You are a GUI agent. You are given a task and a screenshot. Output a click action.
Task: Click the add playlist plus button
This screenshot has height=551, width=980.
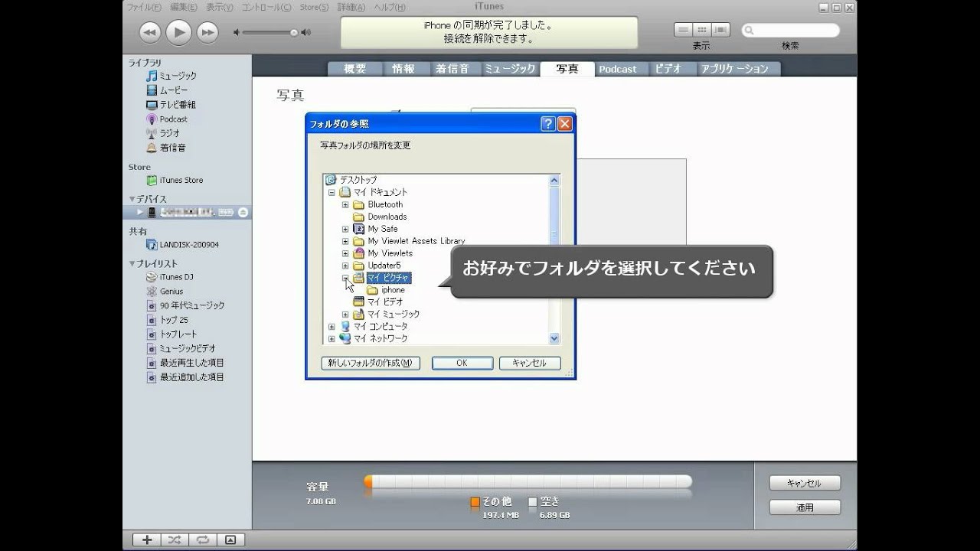tap(147, 540)
